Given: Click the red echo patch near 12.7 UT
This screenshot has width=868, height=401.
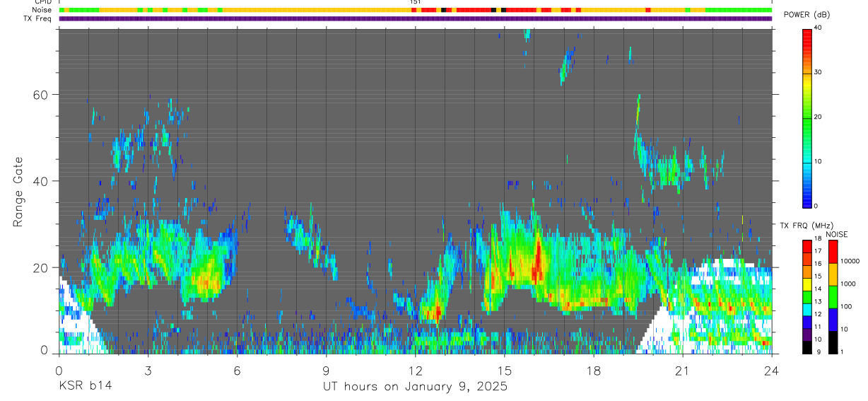Looking at the screenshot, I should tap(438, 311).
